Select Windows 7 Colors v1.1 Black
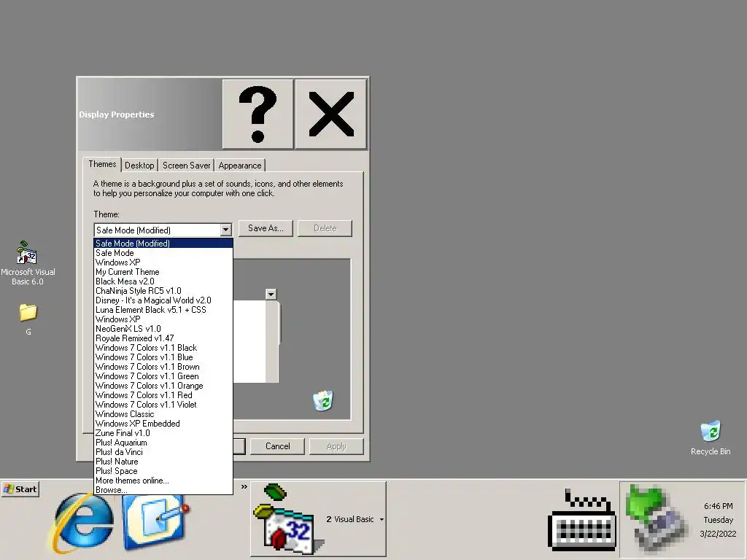 pyautogui.click(x=163, y=348)
